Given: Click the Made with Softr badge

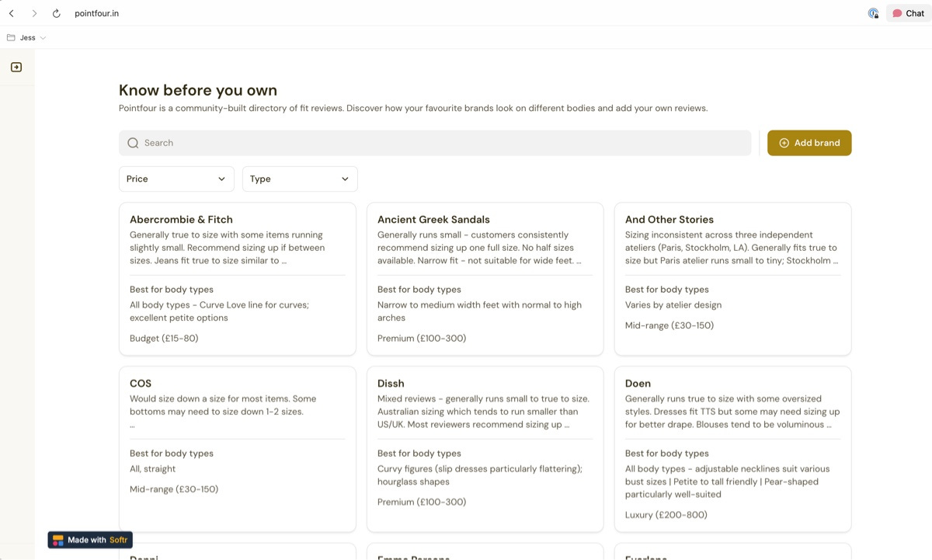Looking at the screenshot, I should point(90,540).
